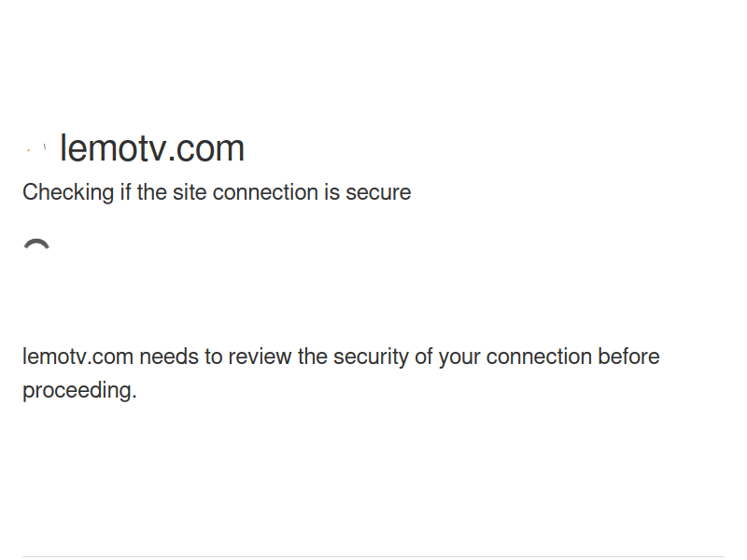Click the word "proceeding." in the paragraph
Image resolution: width=747 pixels, height=560 pixels.
(x=79, y=390)
